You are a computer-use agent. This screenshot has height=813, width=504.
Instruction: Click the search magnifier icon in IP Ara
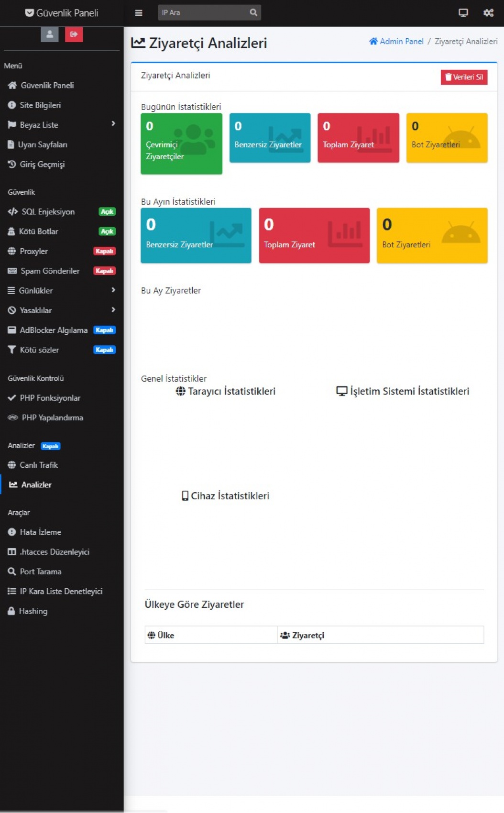253,13
